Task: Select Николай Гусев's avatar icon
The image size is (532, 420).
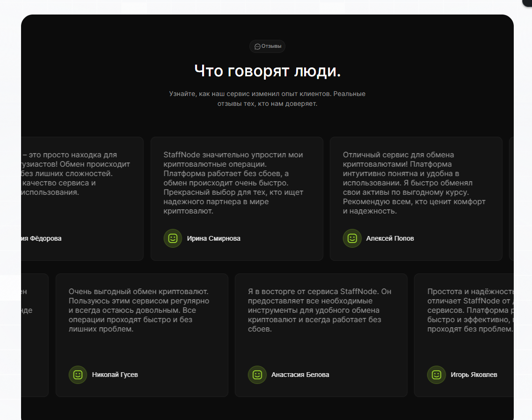Action: pos(78,375)
